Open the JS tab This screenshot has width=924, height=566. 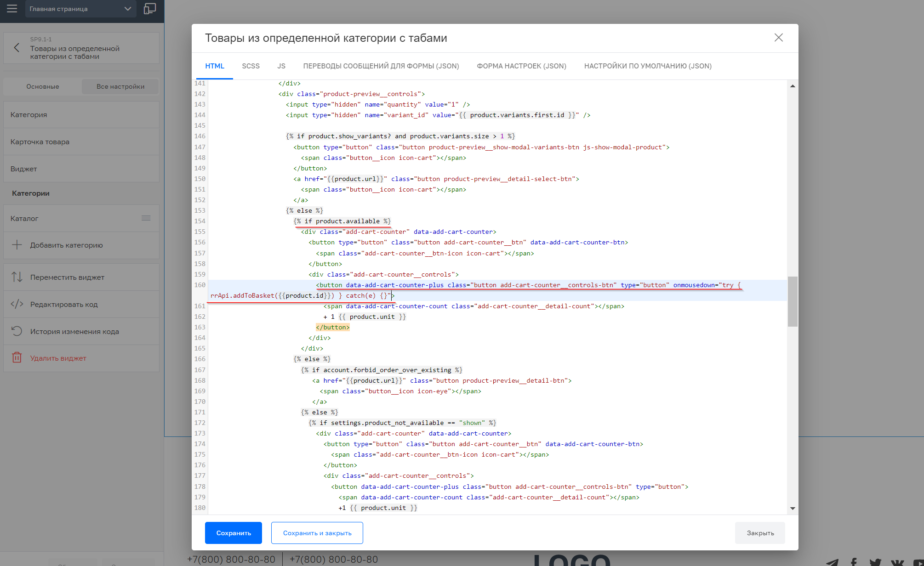(x=281, y=66)
